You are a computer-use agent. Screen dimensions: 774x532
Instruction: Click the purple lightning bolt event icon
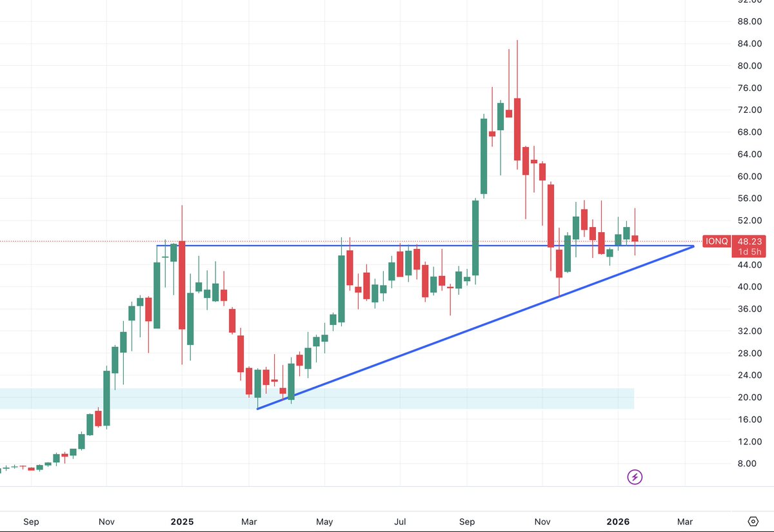coord(635,477)
